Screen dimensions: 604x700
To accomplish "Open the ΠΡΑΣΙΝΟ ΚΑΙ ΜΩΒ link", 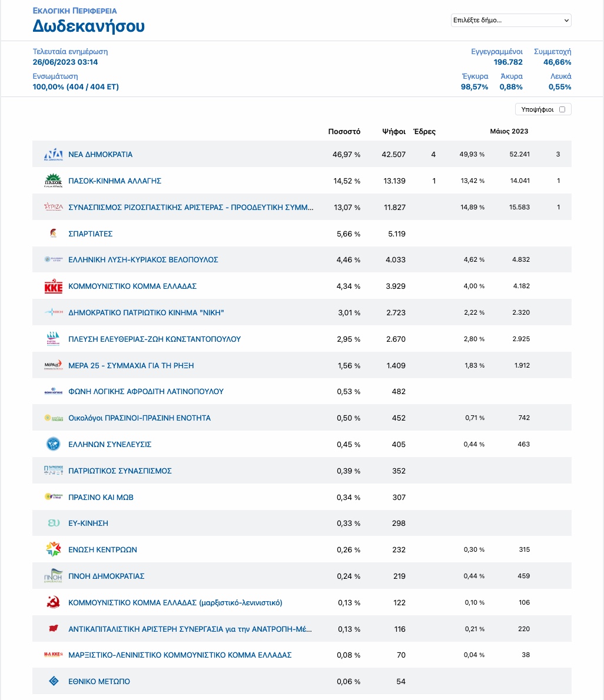I will pos(101,497).
